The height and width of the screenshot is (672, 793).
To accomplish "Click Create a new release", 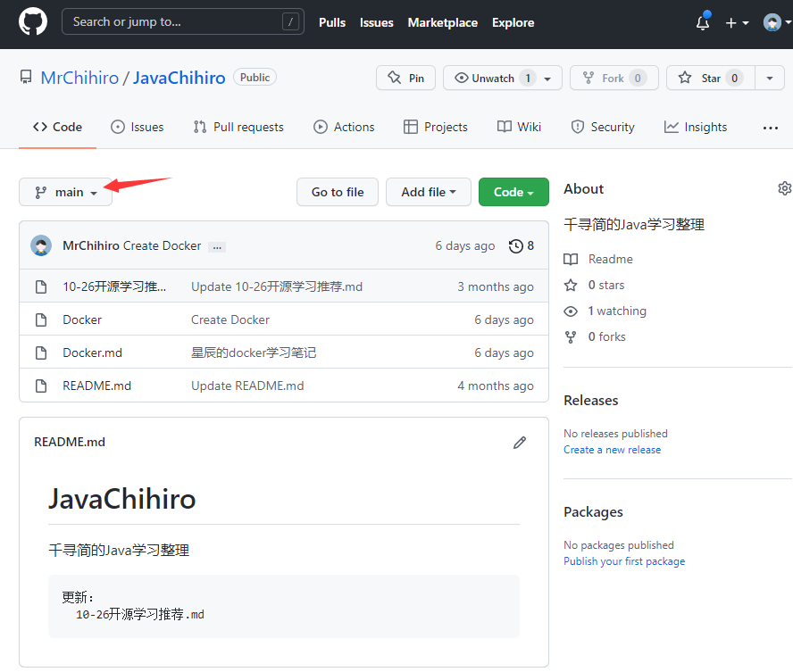I will [x=612, y=450].
